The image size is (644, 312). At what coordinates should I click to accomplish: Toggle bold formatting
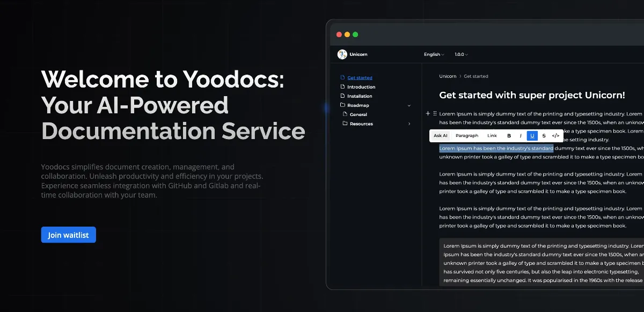coord(509,136)
